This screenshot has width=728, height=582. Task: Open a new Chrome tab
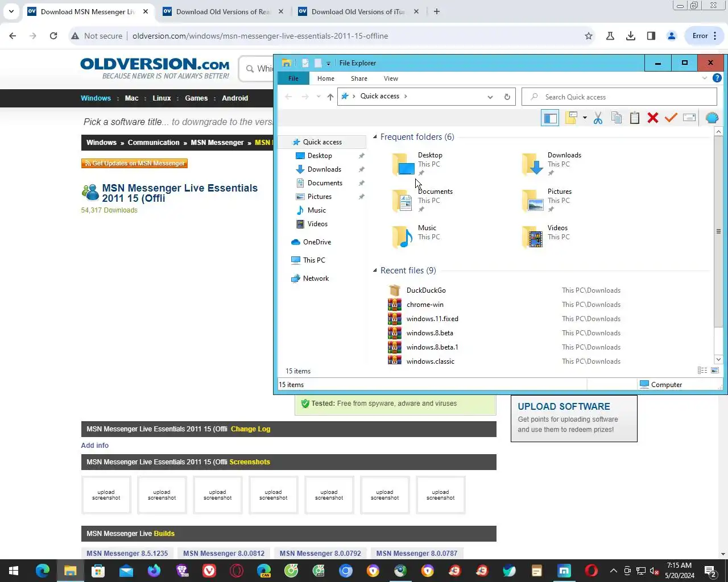tap(437, 11)
